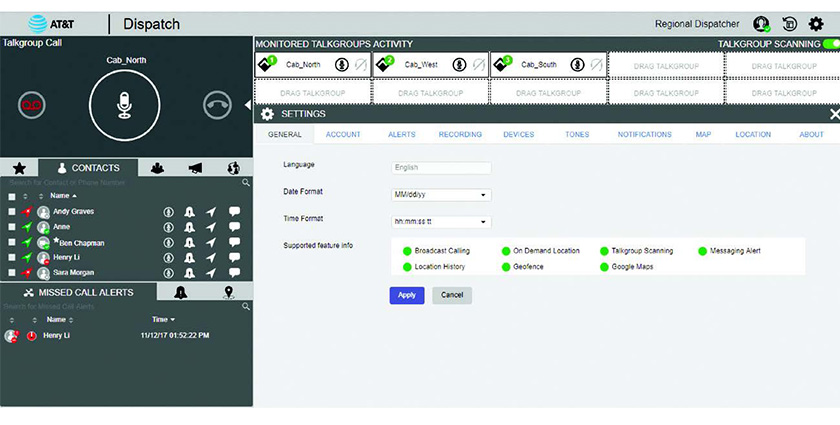840x425 pixels.
Task: Mute Cab_South talkgroup icon
Action: [x=597, y=65]
